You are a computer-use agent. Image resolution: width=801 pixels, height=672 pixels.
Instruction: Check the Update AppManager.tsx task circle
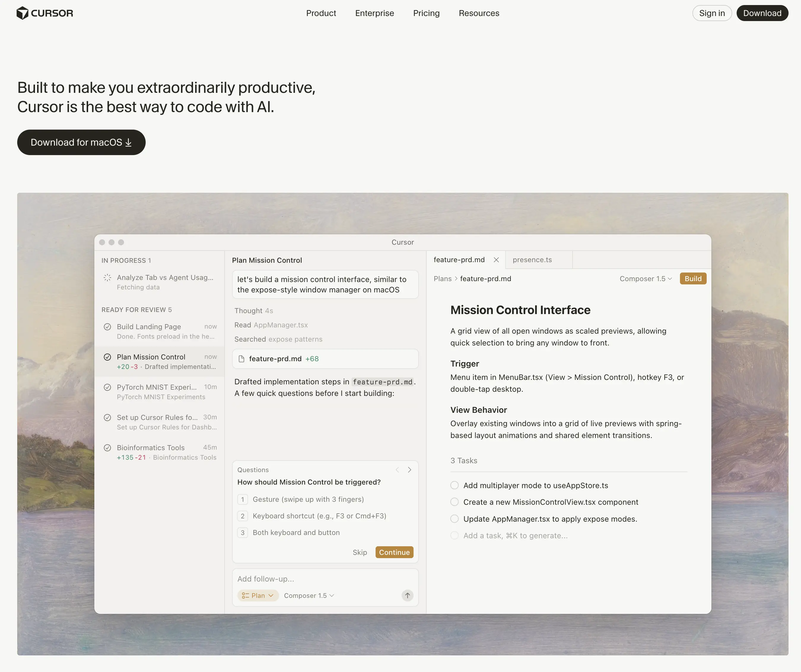[x=454, y=519]
